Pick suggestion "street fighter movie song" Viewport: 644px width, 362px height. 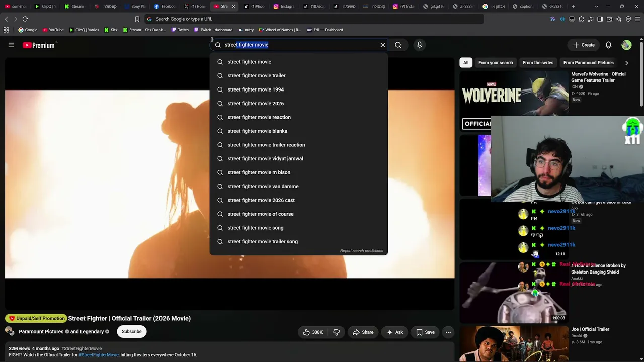pyautogui.click(x=299, y=228)
